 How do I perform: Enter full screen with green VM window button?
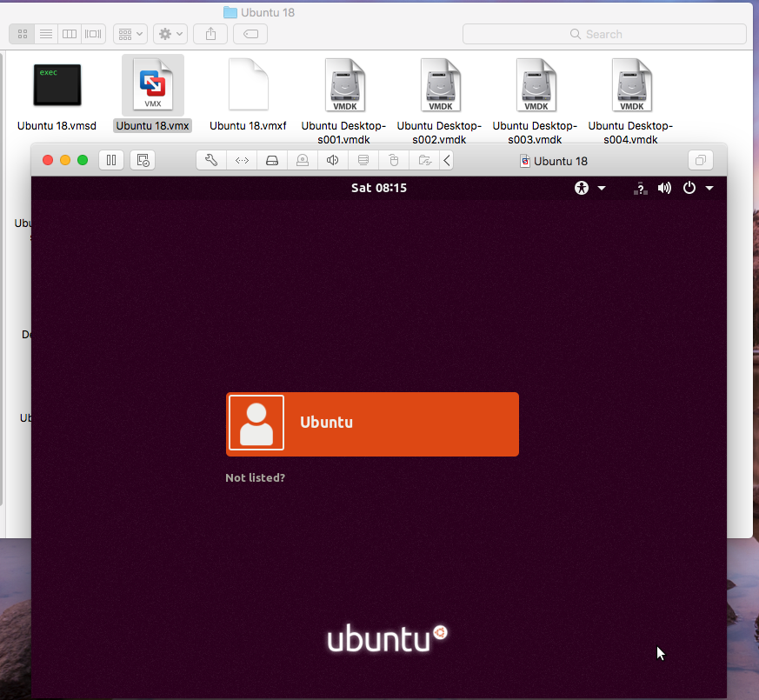(83, 160)
